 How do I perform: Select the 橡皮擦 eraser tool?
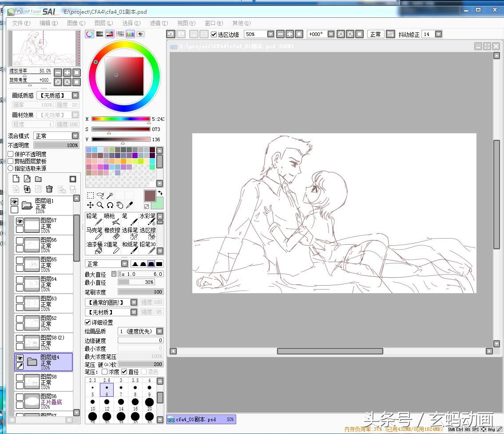pyautogui.click(x=112, y=233)
